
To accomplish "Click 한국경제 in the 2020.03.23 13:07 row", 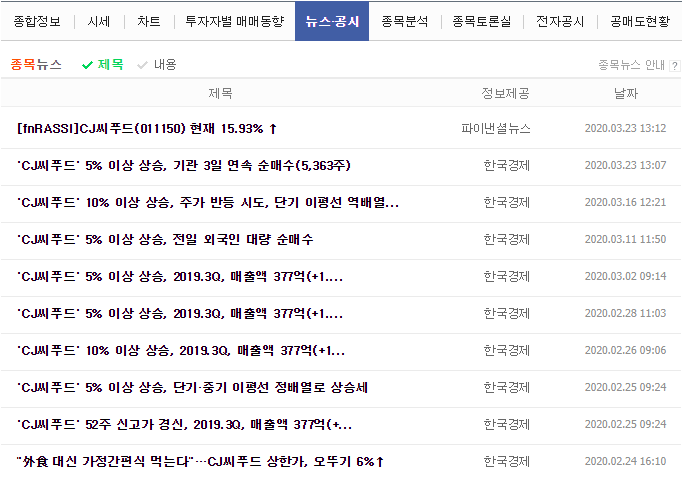I will (507, 165).
